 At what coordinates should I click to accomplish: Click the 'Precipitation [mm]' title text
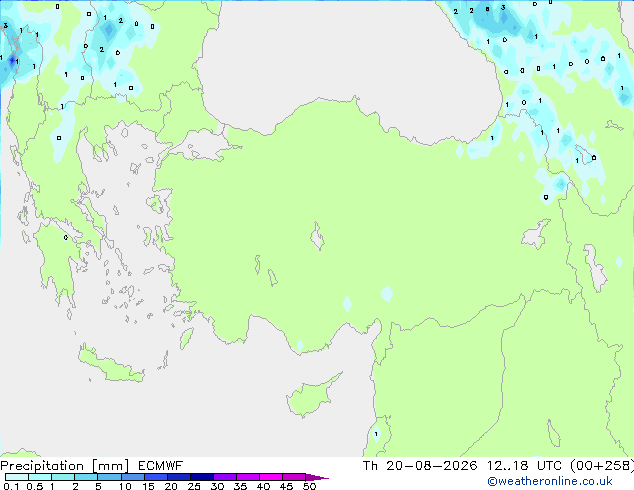click(x=65, y=466)
